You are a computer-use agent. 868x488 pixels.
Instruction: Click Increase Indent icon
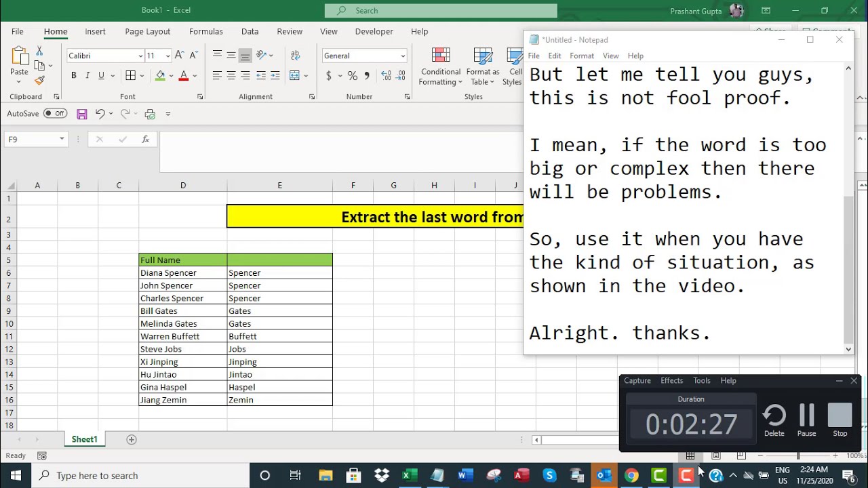[275, 75]
